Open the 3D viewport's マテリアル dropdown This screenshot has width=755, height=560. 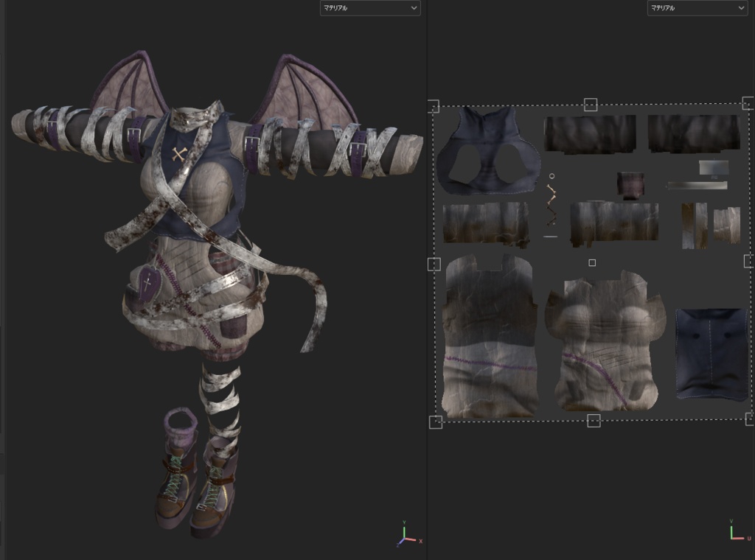coord(370,8)
